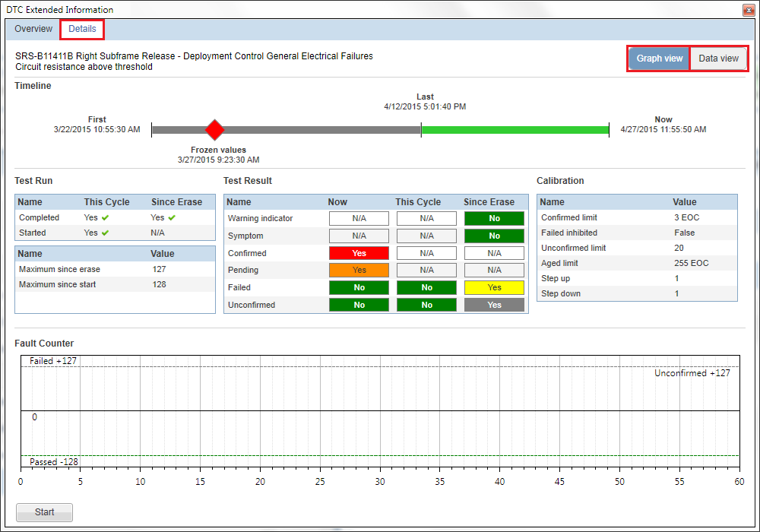Click the red Frozen values diamond marker
This screenshot has width=760, height=532.
pos(215,130)
